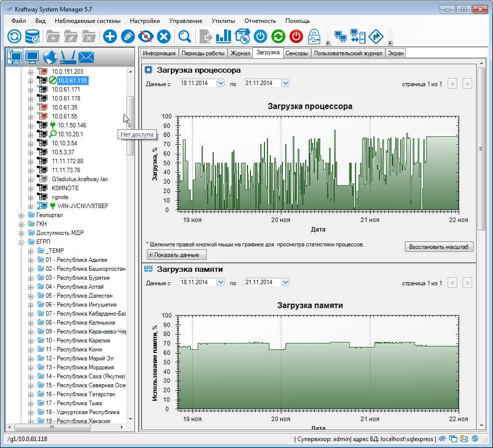The height and width of the screenshot is (448, 493).
Task: Click the green reboot icon
Action: 278,36
